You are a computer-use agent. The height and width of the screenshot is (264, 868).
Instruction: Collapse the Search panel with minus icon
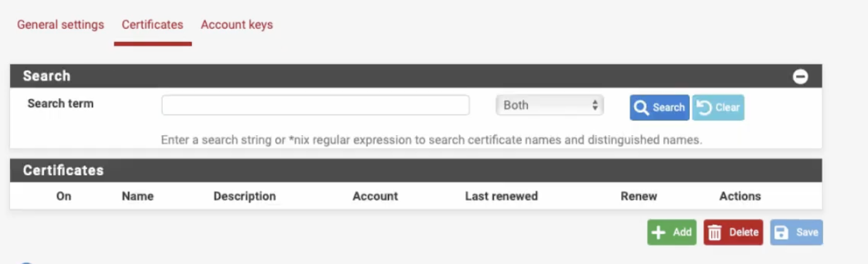point(800,76)
